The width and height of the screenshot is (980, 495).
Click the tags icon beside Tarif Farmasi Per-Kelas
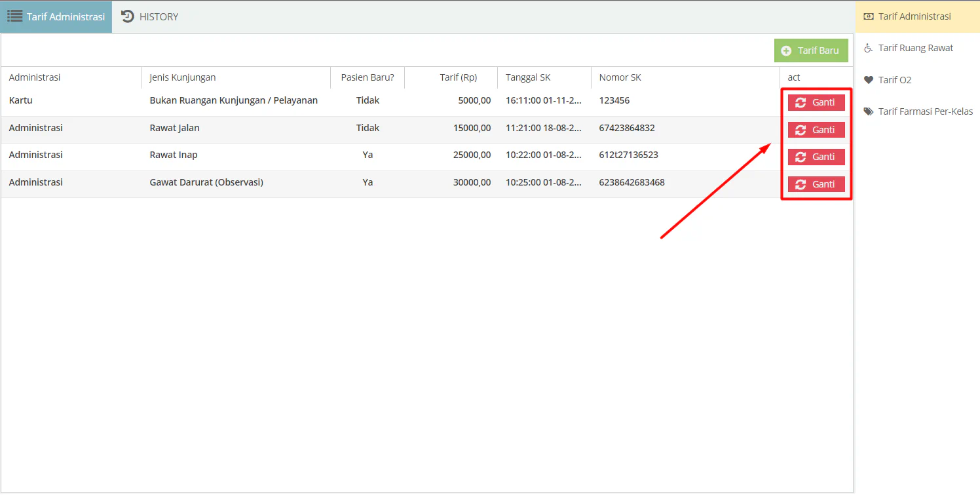click(869, 111)
